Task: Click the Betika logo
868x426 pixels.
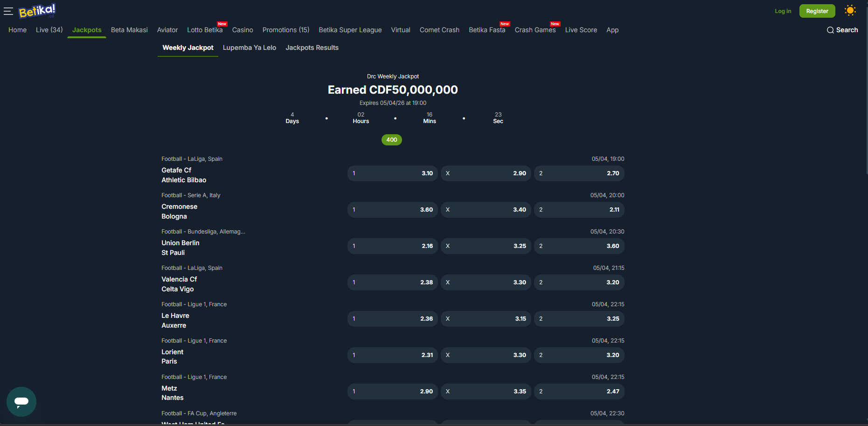Action: pyautogui.click(x=37, y=11)
